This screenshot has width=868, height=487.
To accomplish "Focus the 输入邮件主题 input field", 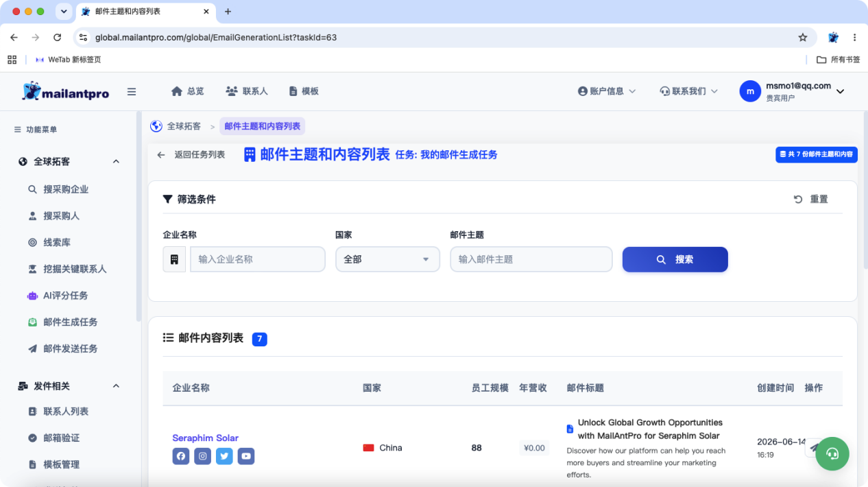I will [x=531, y=259].
